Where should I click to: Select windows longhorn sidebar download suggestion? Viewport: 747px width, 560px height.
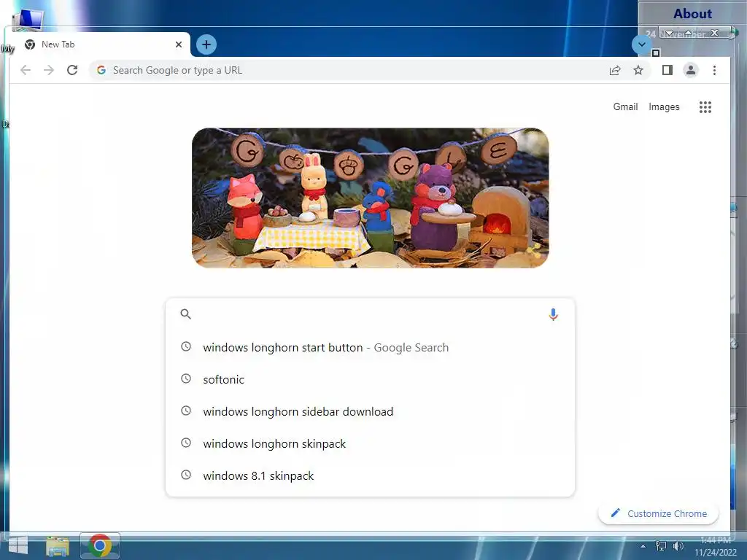click(x=370, y=411)
